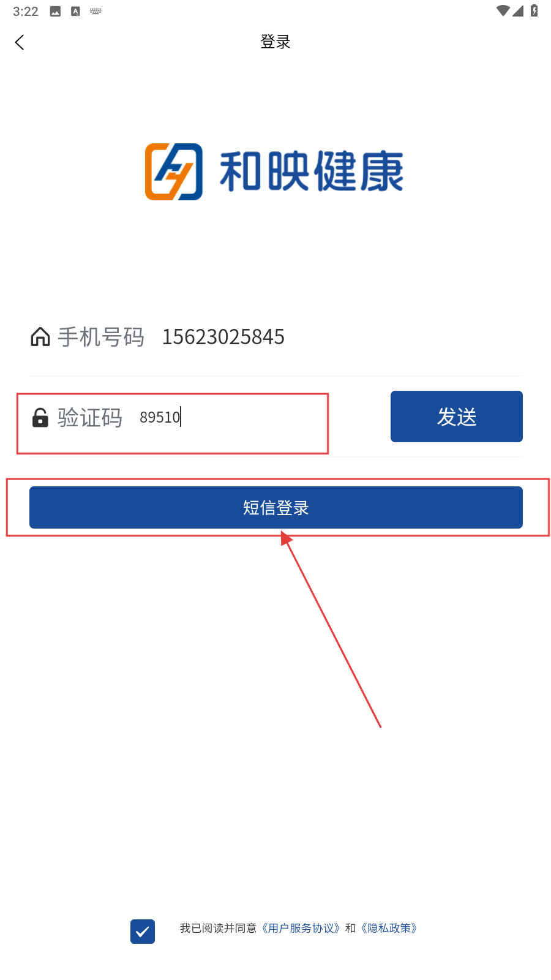Tap the back arrow icon

[20, 42]
